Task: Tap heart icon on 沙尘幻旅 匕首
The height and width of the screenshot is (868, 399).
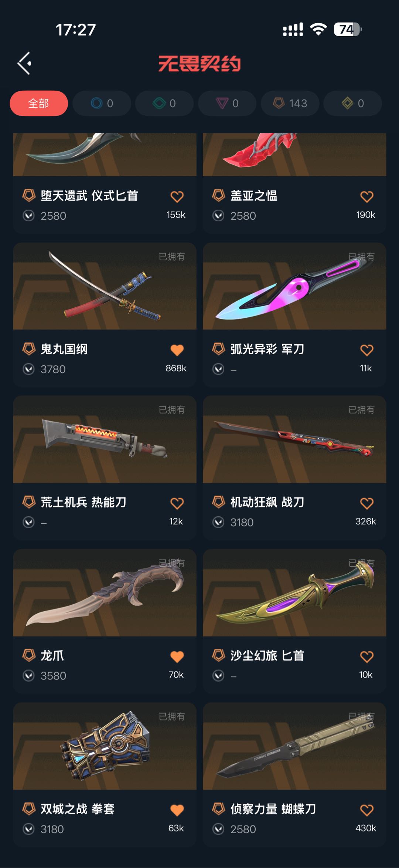Action: [x=367, y=656]
